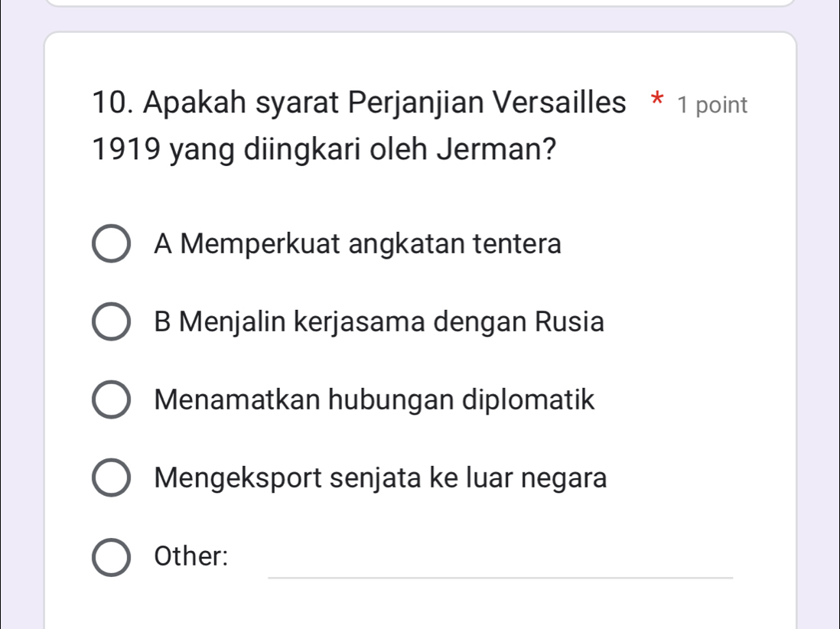Click the 'Menamatkan hubungan diplomatik' answer text
This screenshot has height=629, width=840.
click(x=374, y=401)
